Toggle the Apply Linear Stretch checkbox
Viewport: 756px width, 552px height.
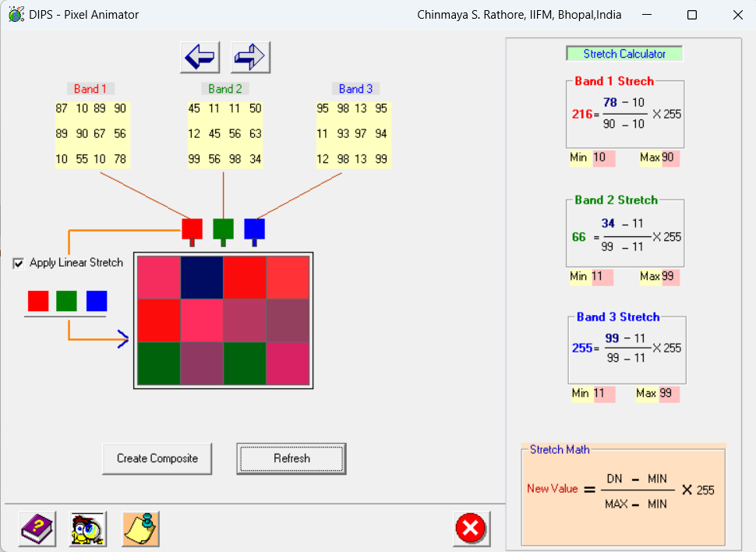(19, 264)
